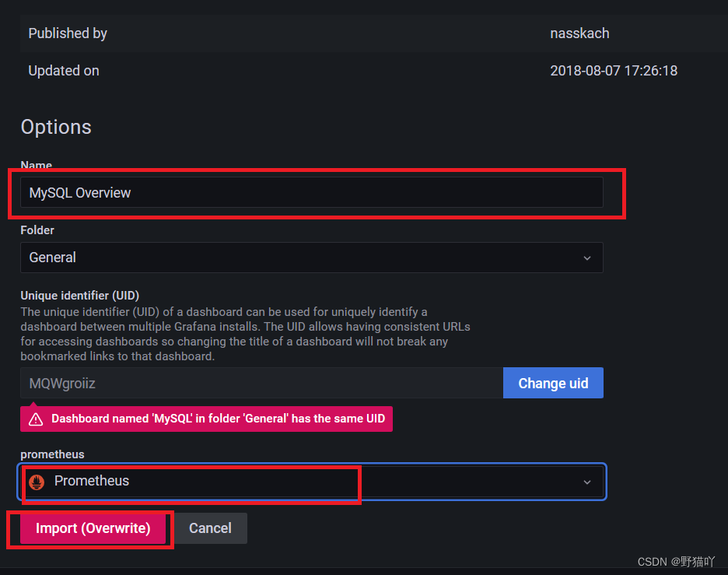Click the 'same UID' dashboard error message
728x575 pixels.
click(x=206, y=419)
